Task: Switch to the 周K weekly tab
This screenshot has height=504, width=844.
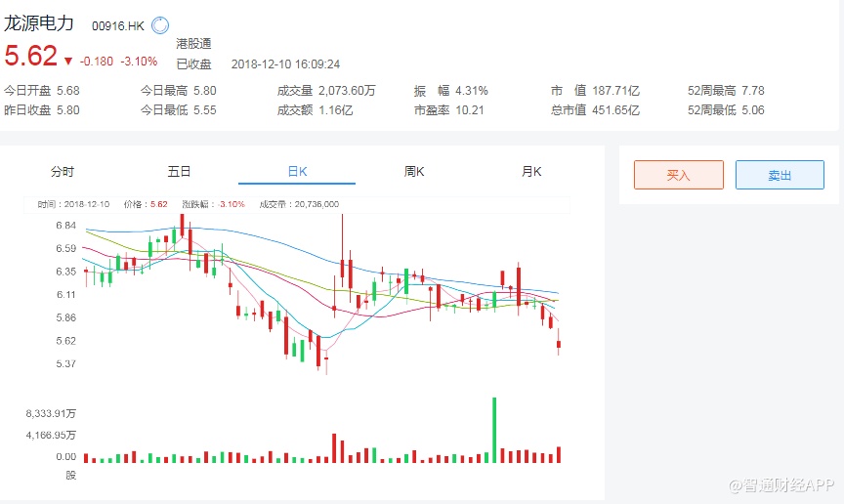Action: click(x=414, y=172)
